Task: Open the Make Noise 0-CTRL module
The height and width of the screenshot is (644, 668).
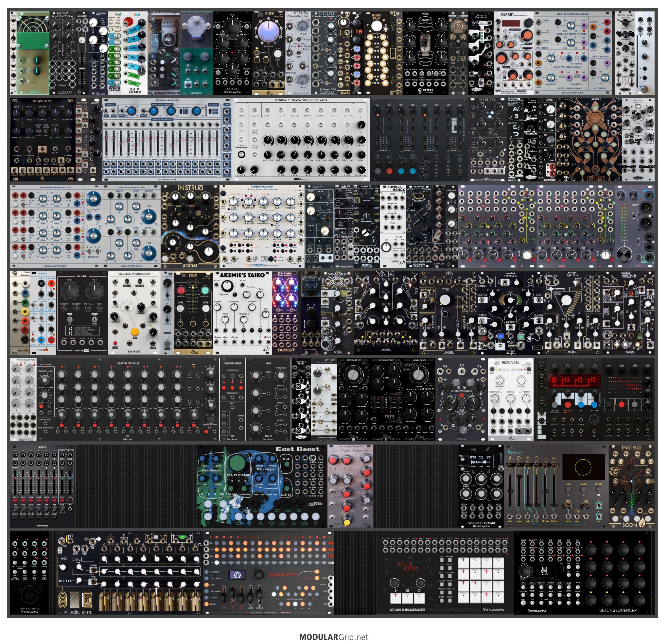Action: point(130,573)
